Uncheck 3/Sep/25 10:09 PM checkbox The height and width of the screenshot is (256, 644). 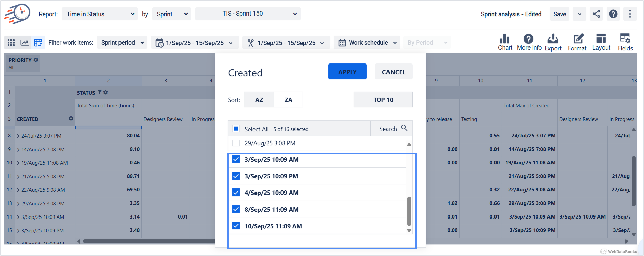tap(236, 176)
